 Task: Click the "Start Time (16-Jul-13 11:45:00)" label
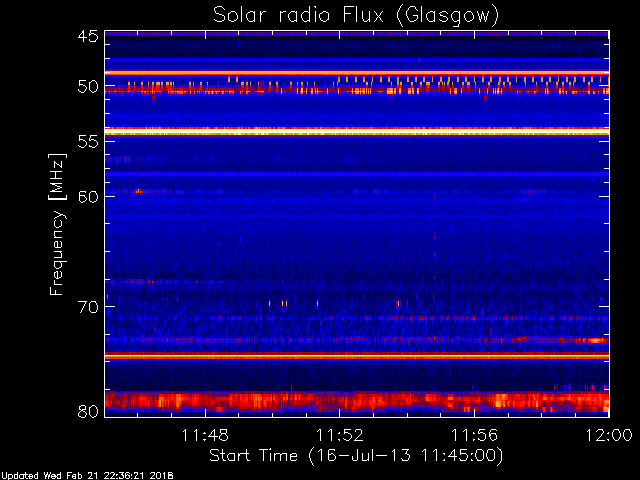(x=356, y=456)
